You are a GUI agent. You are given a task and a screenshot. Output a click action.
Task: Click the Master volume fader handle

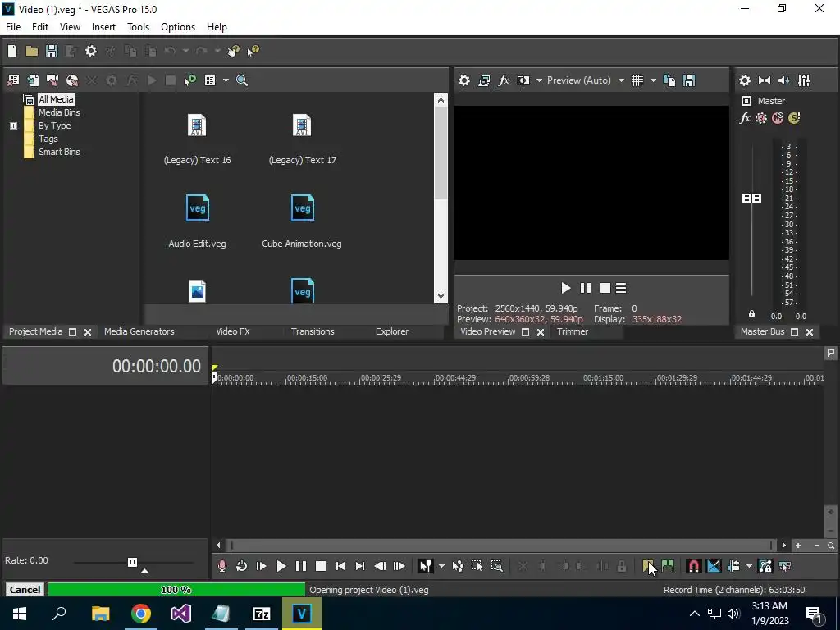tap(751, 199)
